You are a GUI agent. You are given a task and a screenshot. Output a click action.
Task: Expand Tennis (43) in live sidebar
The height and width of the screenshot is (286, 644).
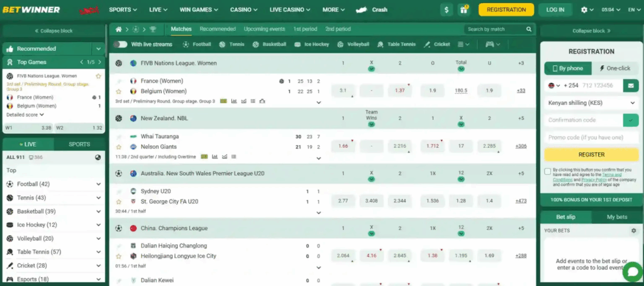pos(99,198)
